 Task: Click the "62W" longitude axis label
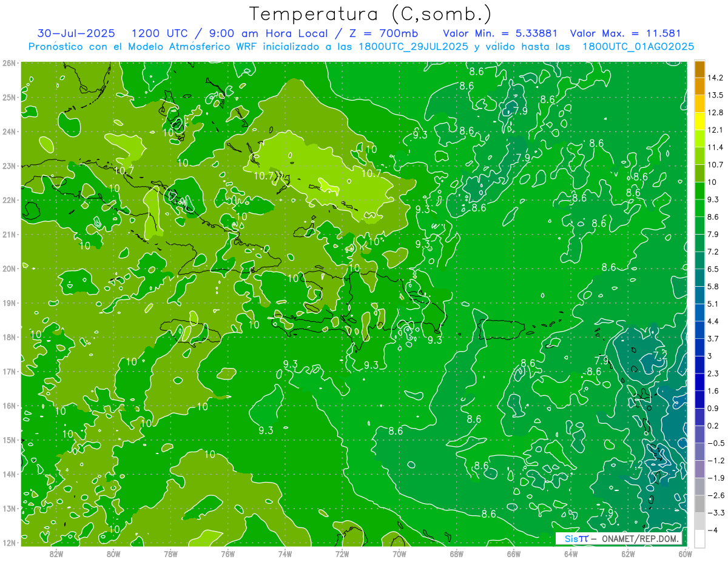(x=628, y=553)
